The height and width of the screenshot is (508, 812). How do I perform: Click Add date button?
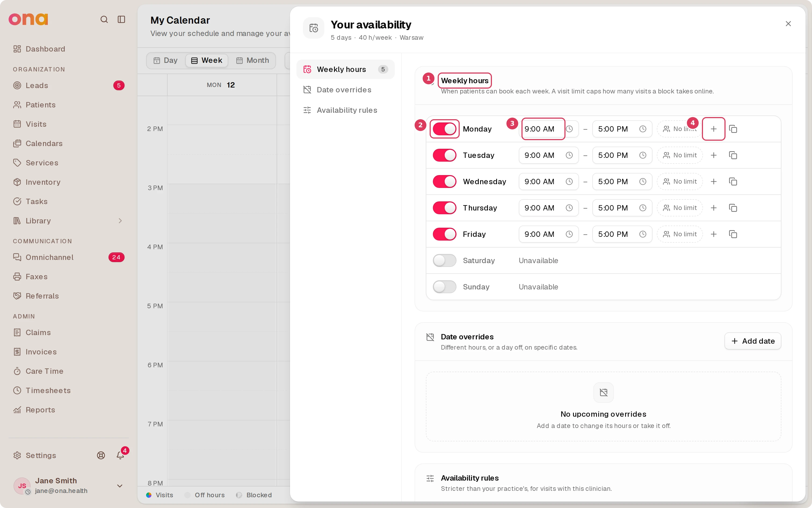point(753,341)
